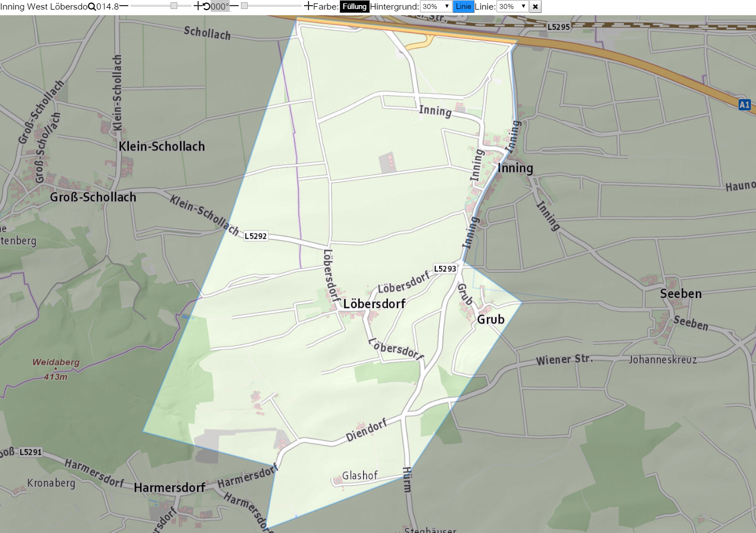
Task: Click the rotation slider handle
Action: coord(244,6)
